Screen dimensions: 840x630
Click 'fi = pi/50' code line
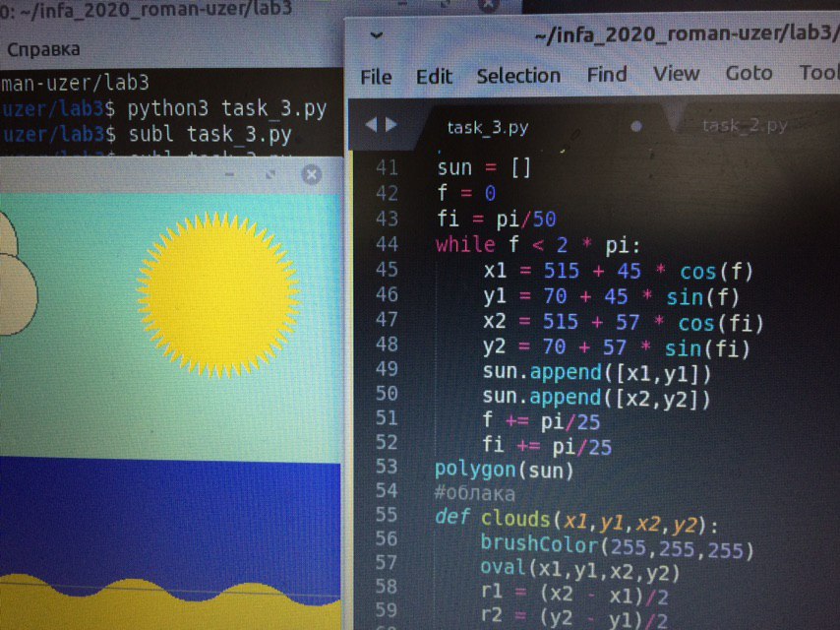pyautogui.click(x=497, y=219)
